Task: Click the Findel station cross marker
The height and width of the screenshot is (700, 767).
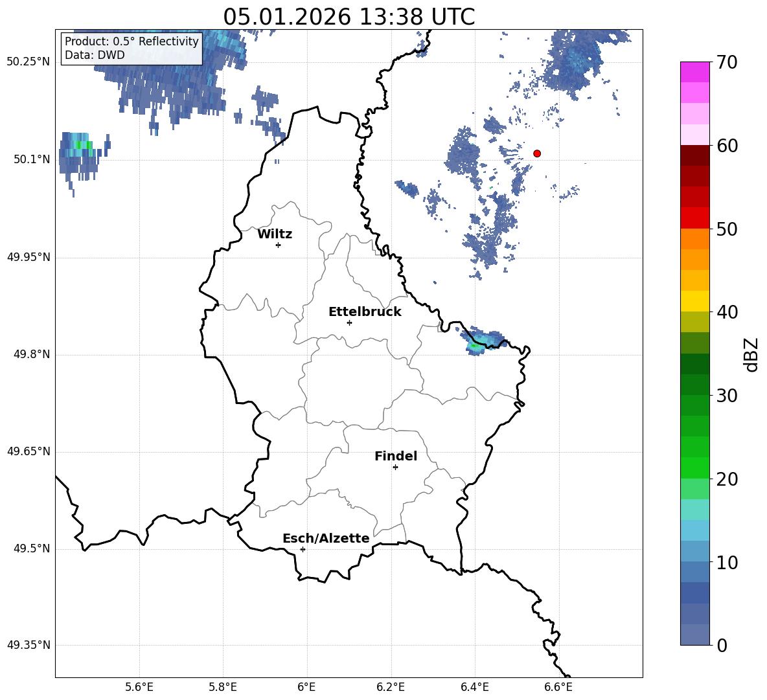Action: click(x=395, y=468)
